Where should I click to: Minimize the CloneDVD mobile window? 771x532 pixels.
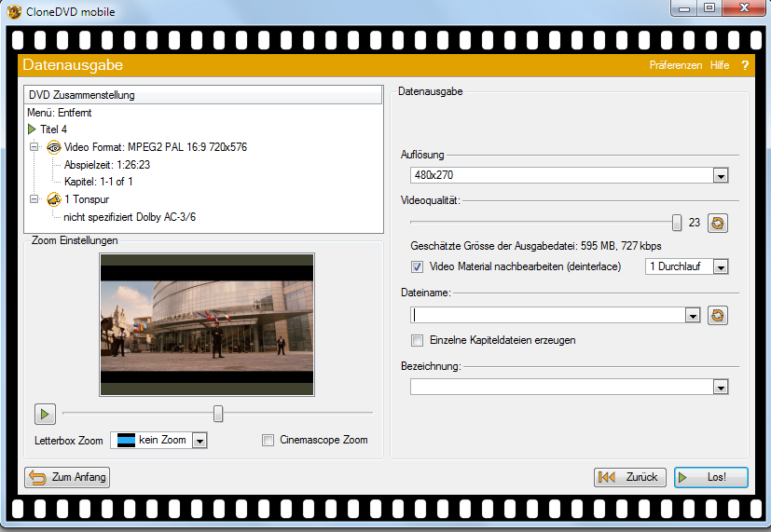pyautogui.click(x=684, y=7)
